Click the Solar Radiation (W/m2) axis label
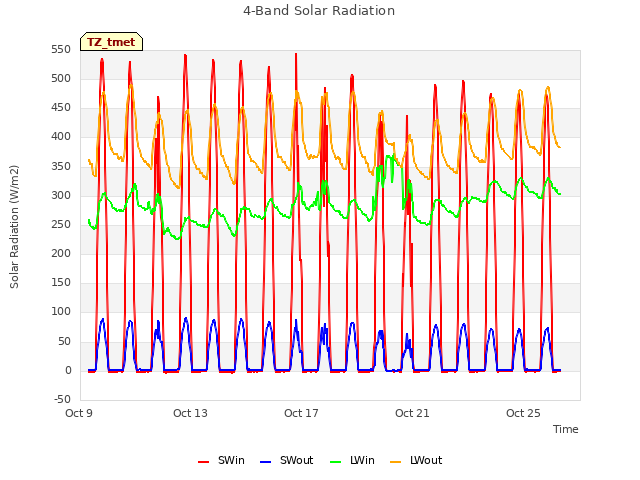Viewport: 640px width, 480px height. click(x=14, y=227)
